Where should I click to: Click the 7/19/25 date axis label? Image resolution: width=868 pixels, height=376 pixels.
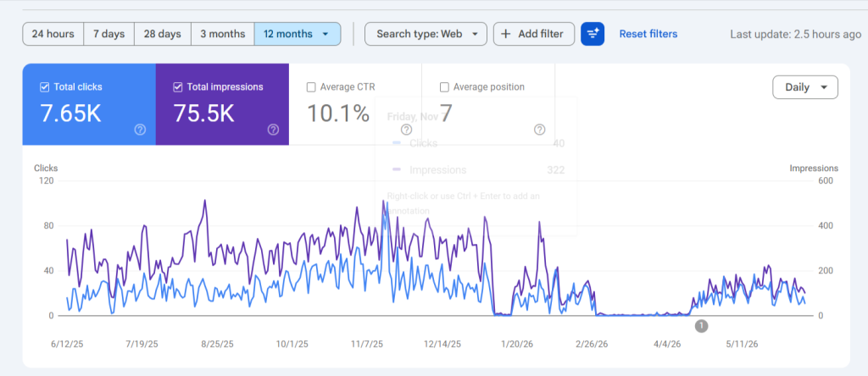point(142,343)
